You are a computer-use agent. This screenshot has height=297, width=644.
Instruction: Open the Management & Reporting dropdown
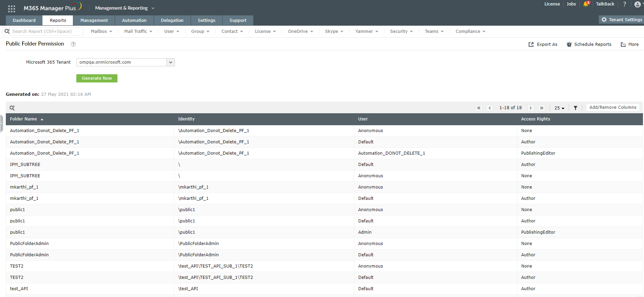125,8
